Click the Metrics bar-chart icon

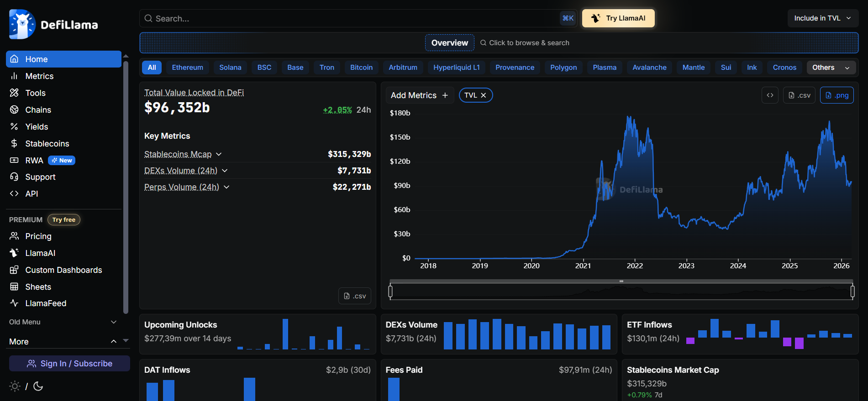pos(14,76)
